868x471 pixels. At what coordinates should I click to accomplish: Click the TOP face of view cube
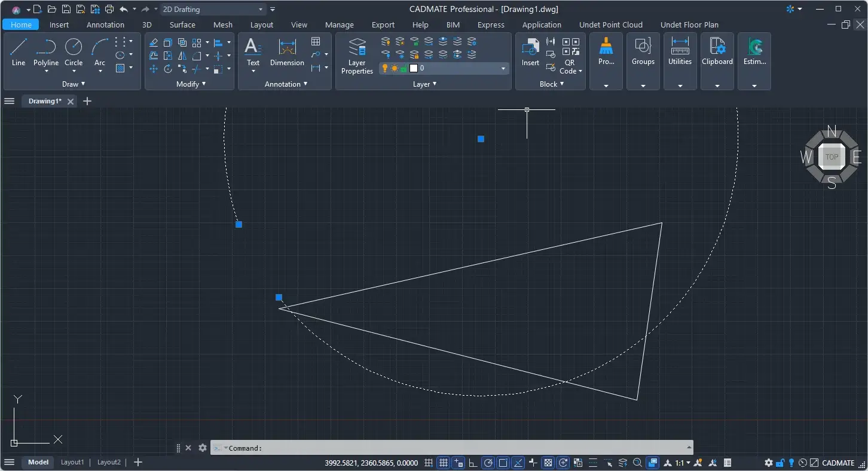(832, 157)
